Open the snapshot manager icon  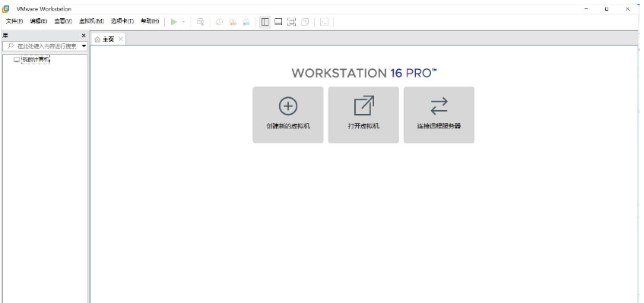(246, 22)
